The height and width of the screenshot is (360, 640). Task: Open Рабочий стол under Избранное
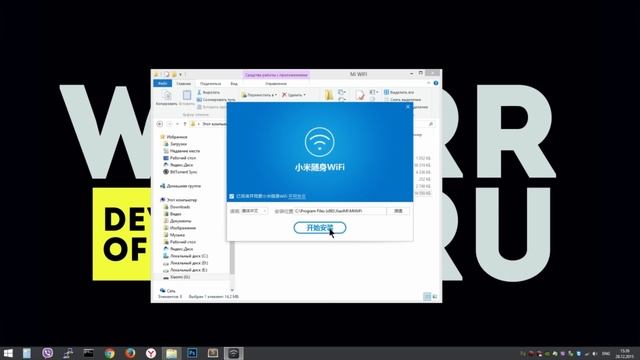coord(179,158)
